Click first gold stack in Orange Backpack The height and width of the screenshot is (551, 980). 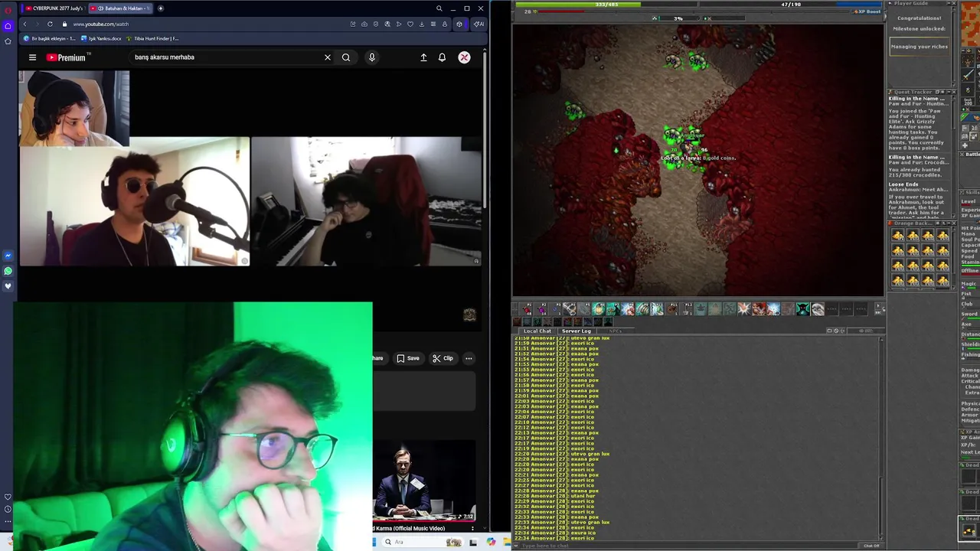coord(898,236)
